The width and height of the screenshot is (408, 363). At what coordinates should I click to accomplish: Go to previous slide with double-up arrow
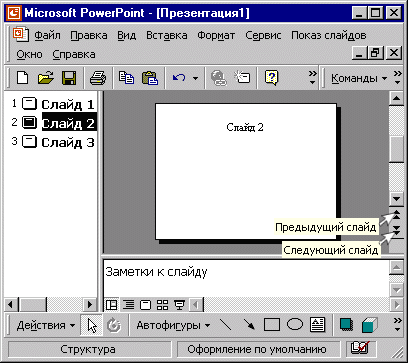(396, 215)
